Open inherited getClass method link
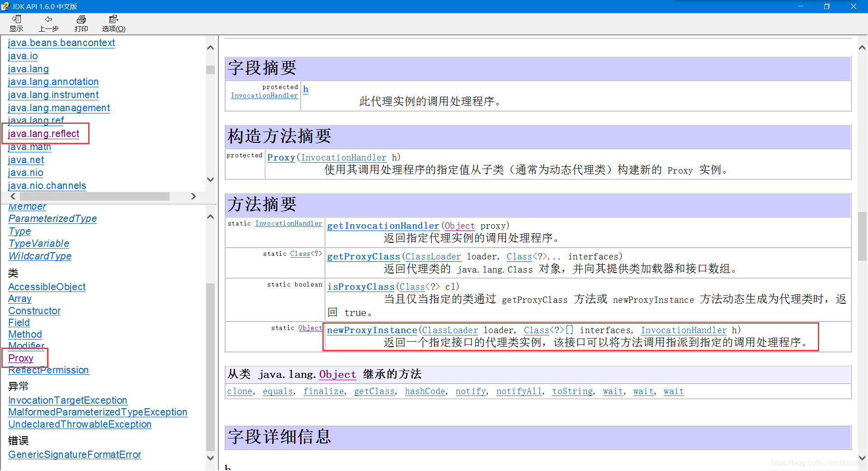Screen dimensions: 868x471 [x=374, y=391]
